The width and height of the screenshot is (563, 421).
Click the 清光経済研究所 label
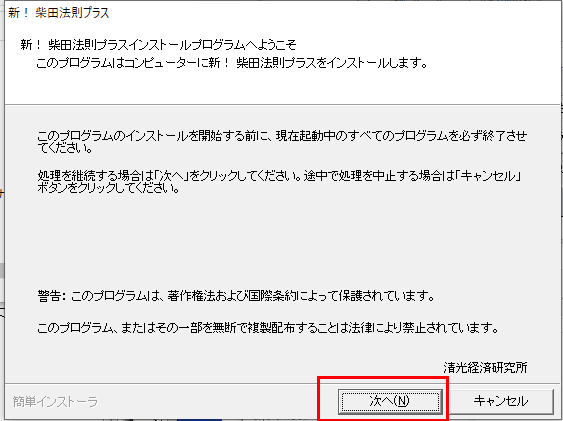click(x=485, y=368)
